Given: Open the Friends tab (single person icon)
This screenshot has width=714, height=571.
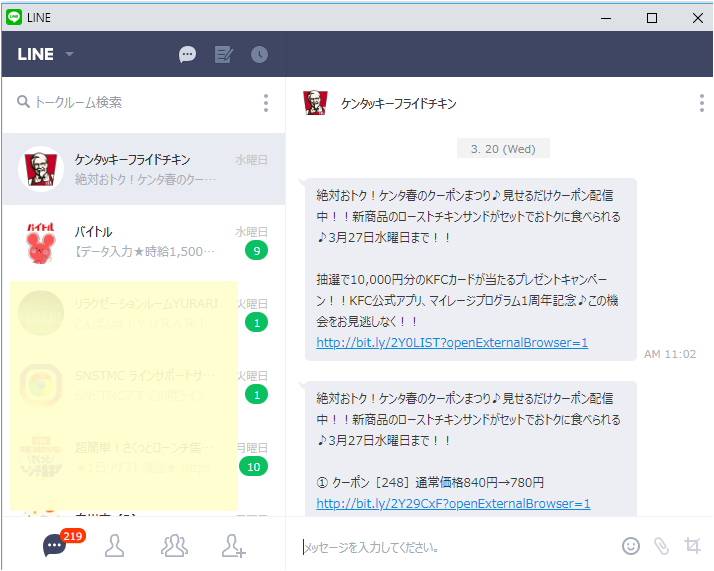Looking at the screenshot, I should 114,546.
